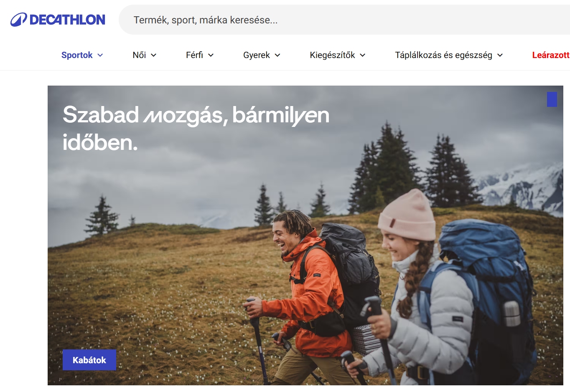Click the blue rectangle on the banner's corner
This screenshot has width=570, height=392.
(x=552, y=99)
